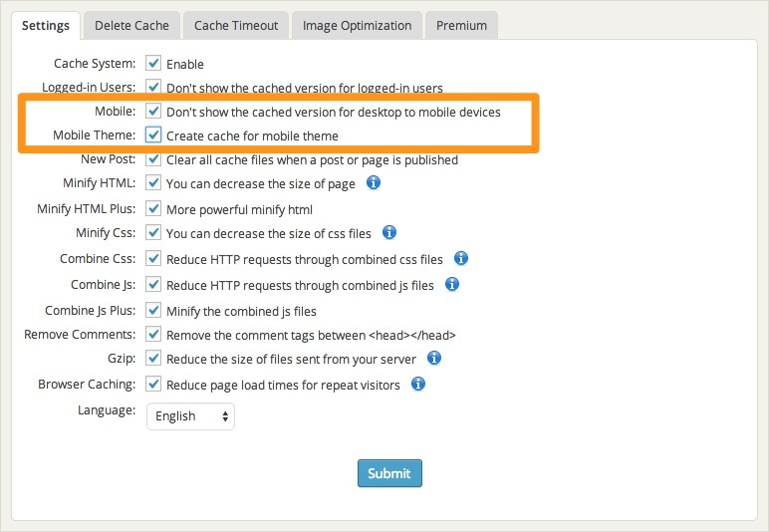Click the info icon next to Minify HTML
The width and height of the screenshot is (769, 532).
coord(375,183)
